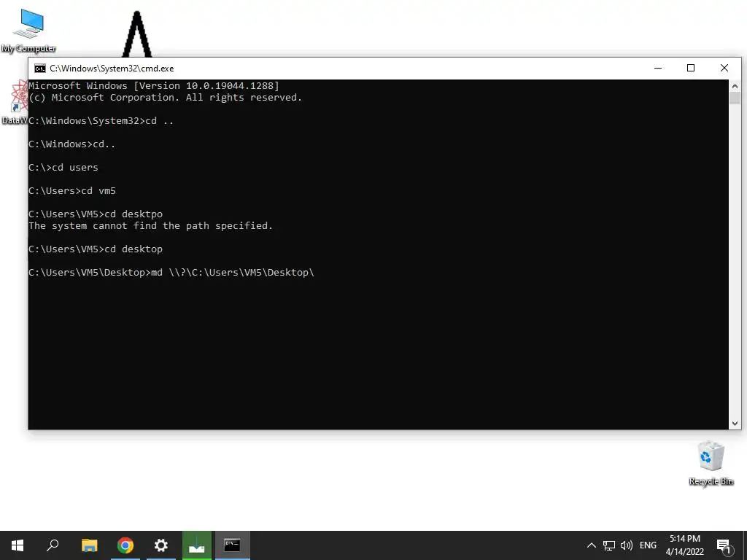Open network status tray icon
This screenshot has height=560, width=747.
coord(609,545)
